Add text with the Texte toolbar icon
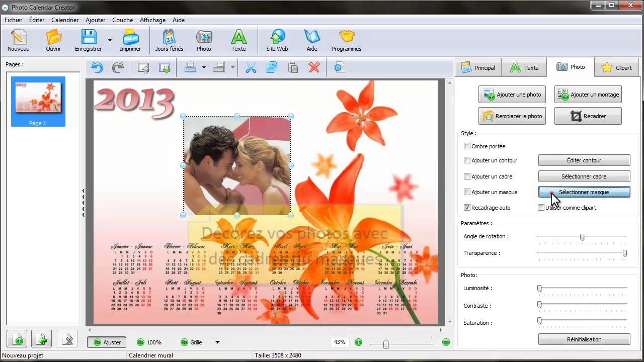The width and height of the screenshot is (644, 362). tap(238, 40)
